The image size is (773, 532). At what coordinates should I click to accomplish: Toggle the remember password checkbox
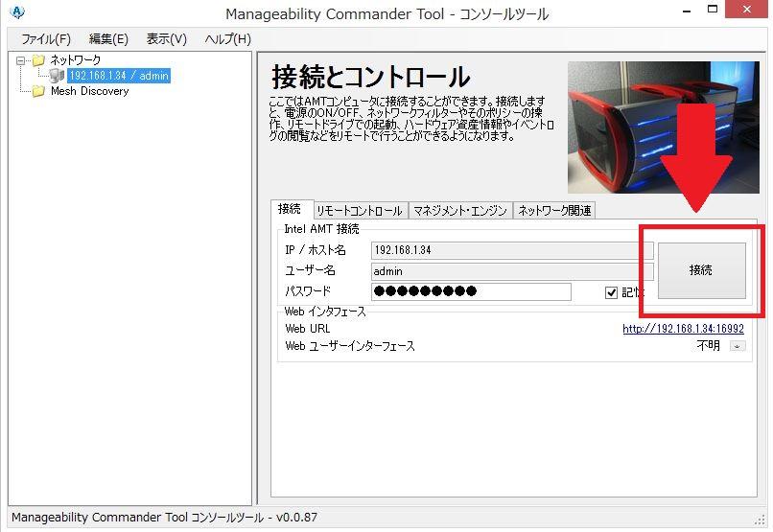point(611,292)
